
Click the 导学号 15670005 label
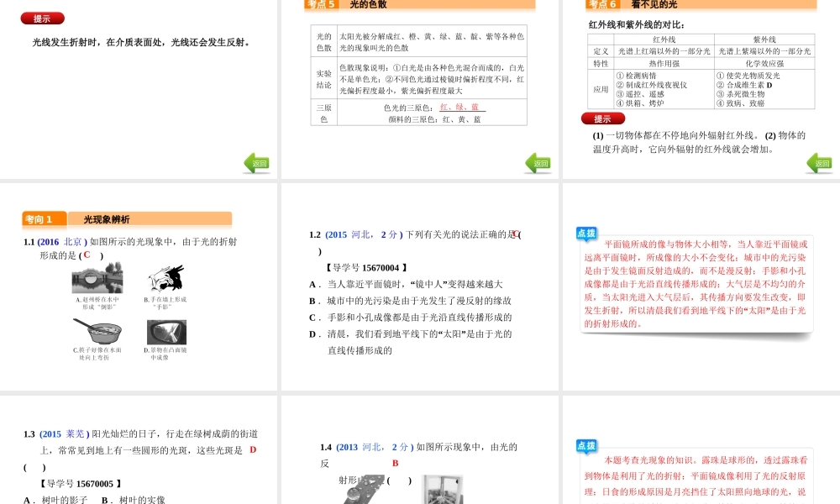[81, 484]
